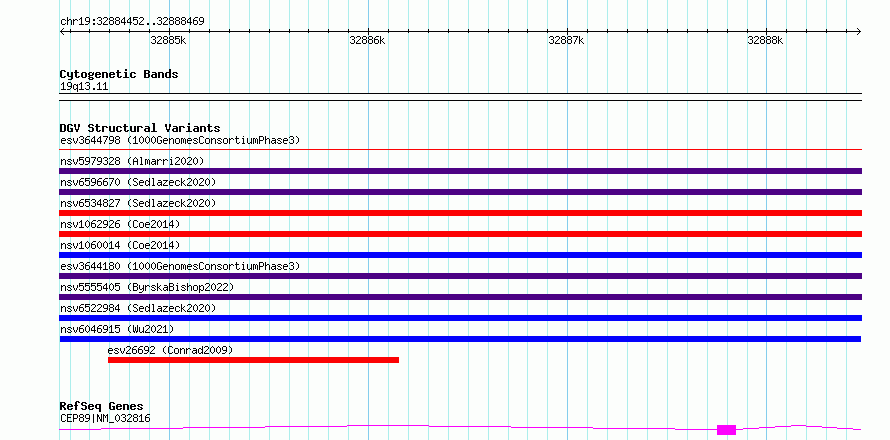Open variant label nsv1060014 (Coe2014)
Viewport: 890px width, 440px height.
(x=120, y=245)
